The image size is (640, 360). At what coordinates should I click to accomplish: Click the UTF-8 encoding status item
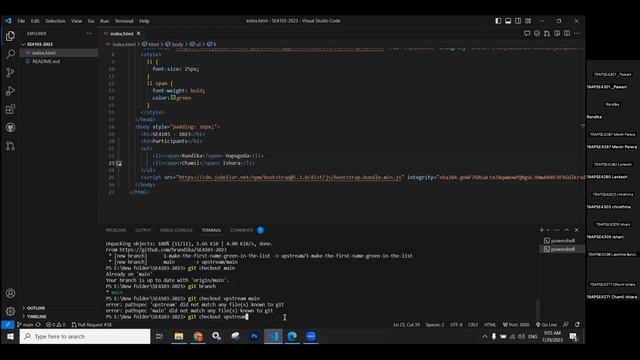(x=456, y=325)
